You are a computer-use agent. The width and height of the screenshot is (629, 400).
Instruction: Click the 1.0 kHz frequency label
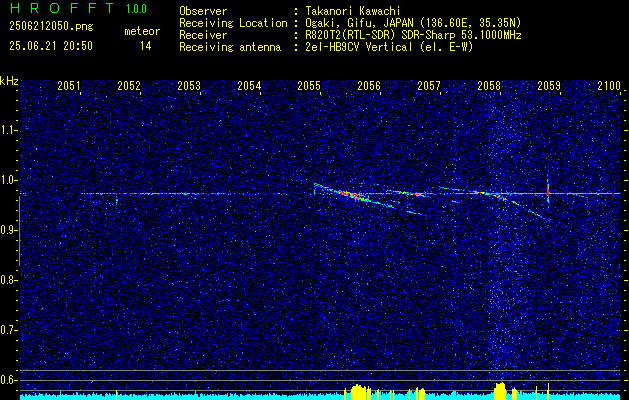click(8, 180)
